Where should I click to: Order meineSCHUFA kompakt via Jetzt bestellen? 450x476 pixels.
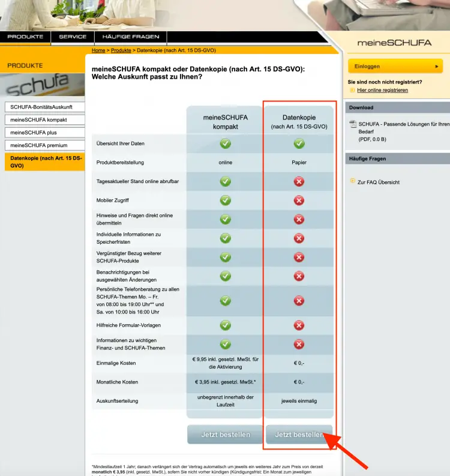225,435
